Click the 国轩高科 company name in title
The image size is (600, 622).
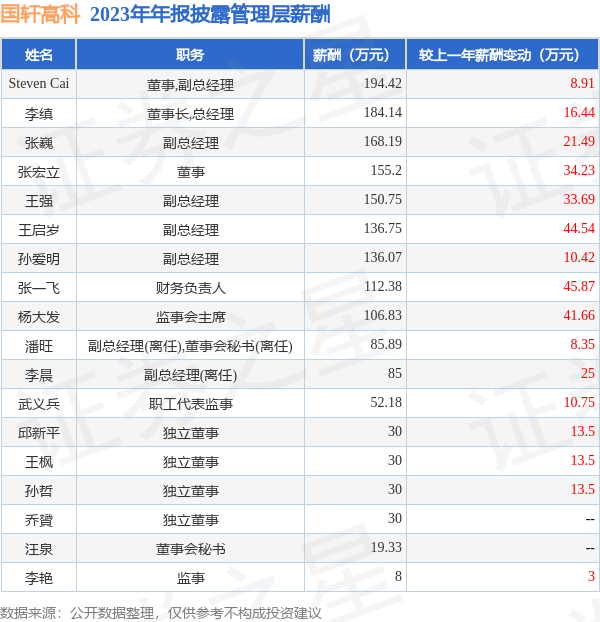[x=40, y=14]
